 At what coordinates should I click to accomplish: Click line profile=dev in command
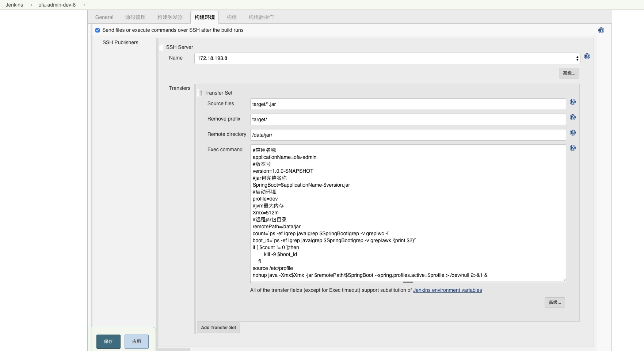(x=265, y=199)
